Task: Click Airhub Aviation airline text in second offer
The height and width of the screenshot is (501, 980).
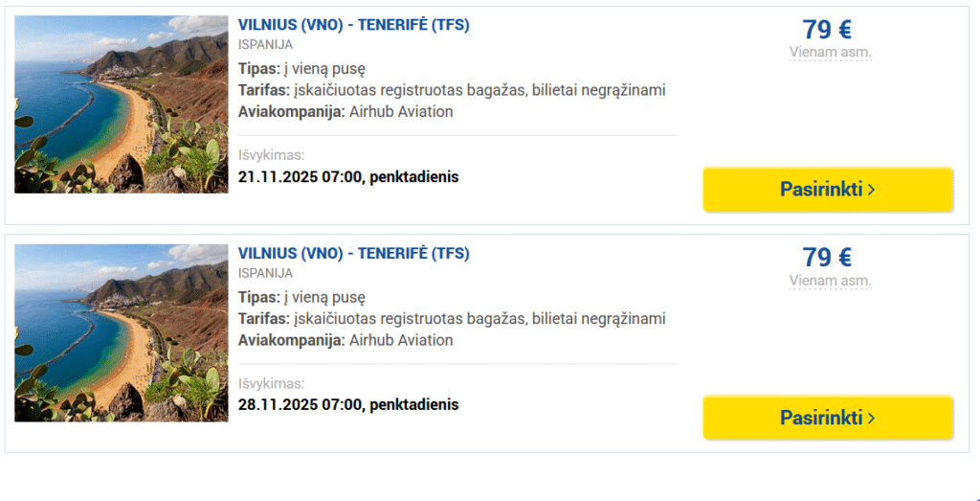Action: coord(401,340)
